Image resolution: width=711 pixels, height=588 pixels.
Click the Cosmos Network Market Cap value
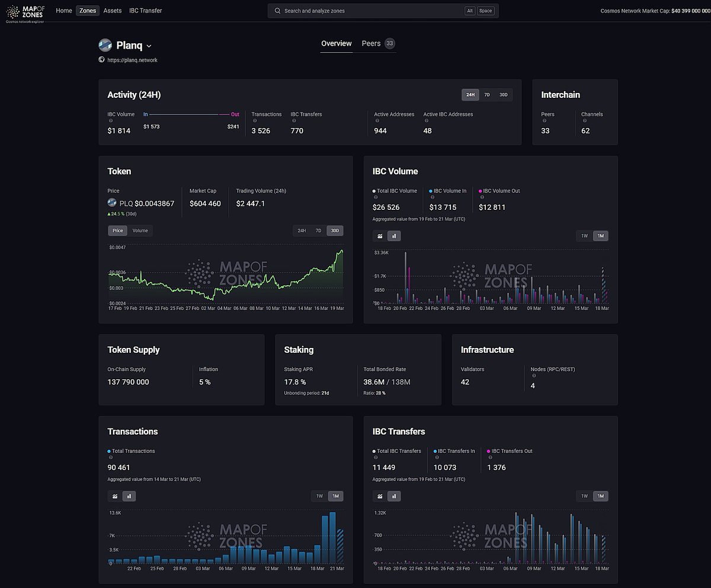click(x=691, y=11)
